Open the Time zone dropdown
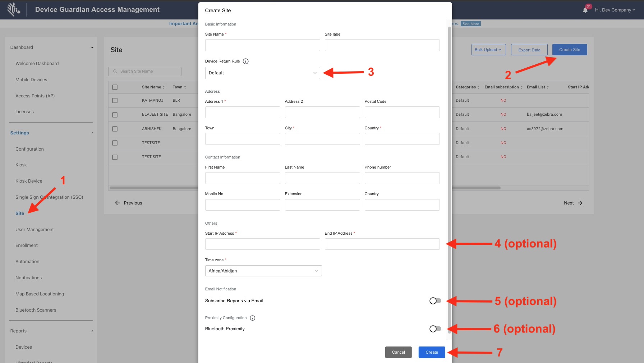 (263, 271)
